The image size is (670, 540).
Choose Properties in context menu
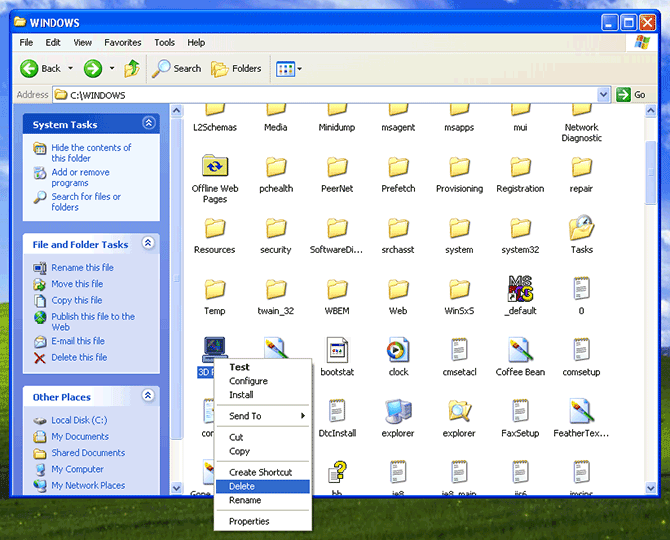(263, 521)
